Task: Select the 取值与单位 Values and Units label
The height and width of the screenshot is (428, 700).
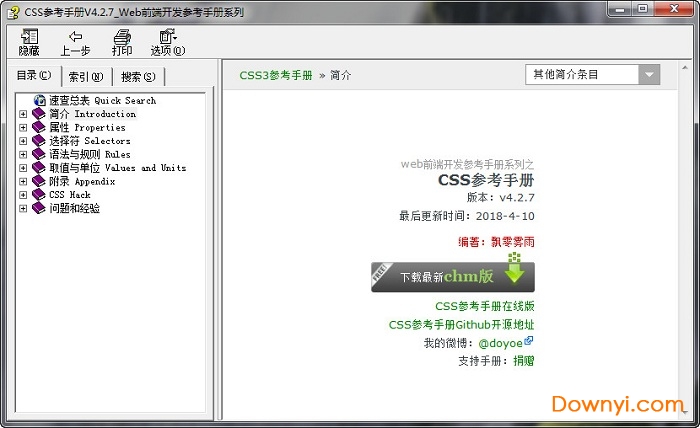Action: pos(117,168)
